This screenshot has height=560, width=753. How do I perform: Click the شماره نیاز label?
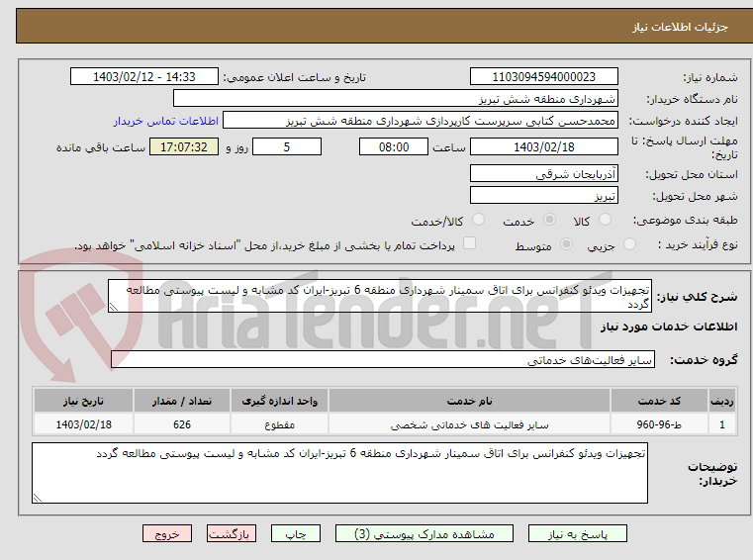point(710,77)
